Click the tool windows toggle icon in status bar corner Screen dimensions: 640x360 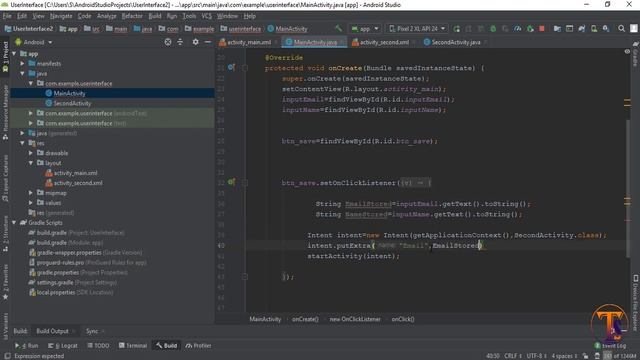[x=7, y=356]
